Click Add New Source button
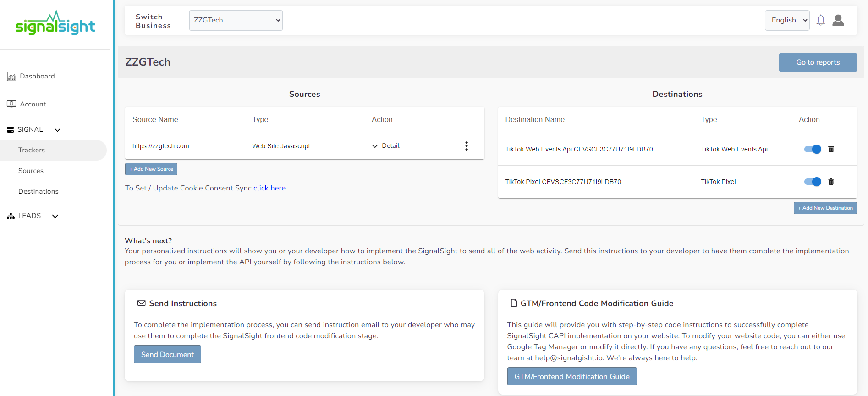 coord(151,169)
